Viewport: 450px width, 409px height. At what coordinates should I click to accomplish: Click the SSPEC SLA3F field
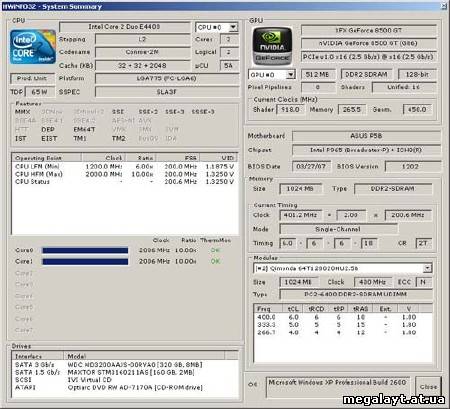pyautogui.click(x=167, y=92)
